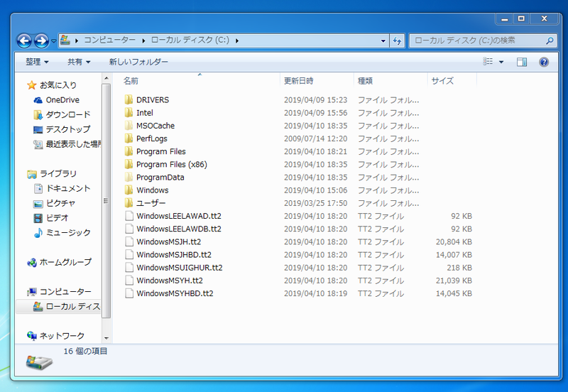The image size is (568, 392).
Task: Toggle the preview pane button
Action: (x=522, y=62)
